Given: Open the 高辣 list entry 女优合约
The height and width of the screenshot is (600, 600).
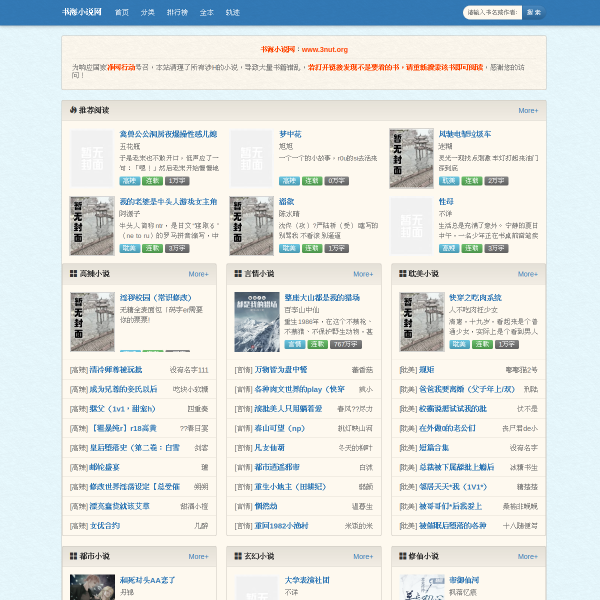Looking at the screenshot, I should click(x=104, y=526).
